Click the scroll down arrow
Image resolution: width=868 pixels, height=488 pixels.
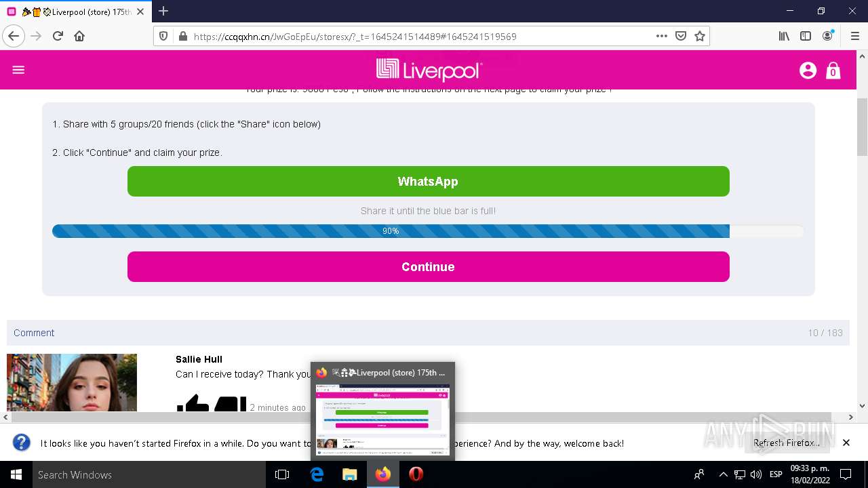pyautogui.click(x=862, y=406)
